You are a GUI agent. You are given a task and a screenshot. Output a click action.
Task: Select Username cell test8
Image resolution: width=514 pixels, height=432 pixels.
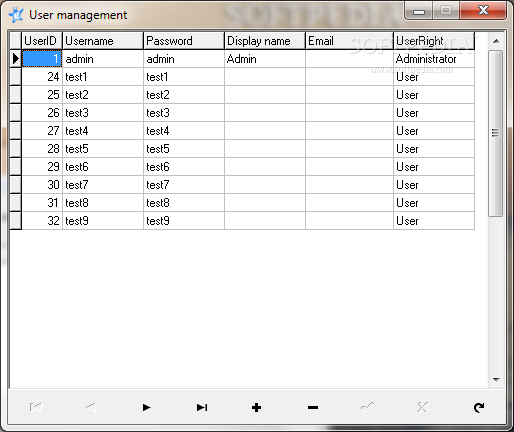point(103,203)
